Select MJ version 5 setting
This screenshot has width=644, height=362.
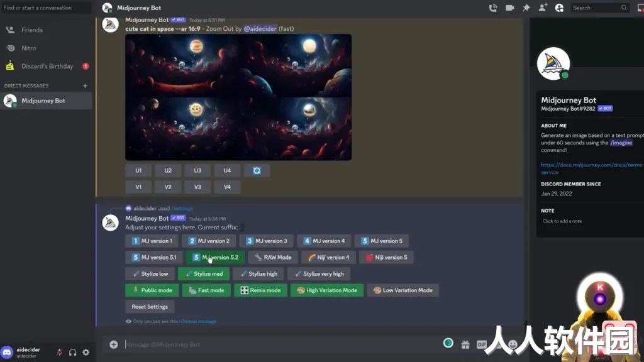(382, 241)
